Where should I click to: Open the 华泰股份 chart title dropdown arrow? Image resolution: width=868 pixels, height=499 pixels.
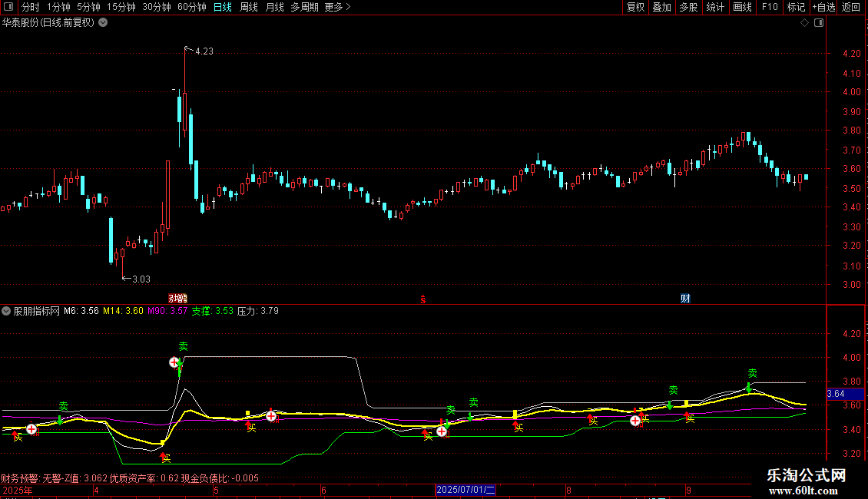coord(103,23)
